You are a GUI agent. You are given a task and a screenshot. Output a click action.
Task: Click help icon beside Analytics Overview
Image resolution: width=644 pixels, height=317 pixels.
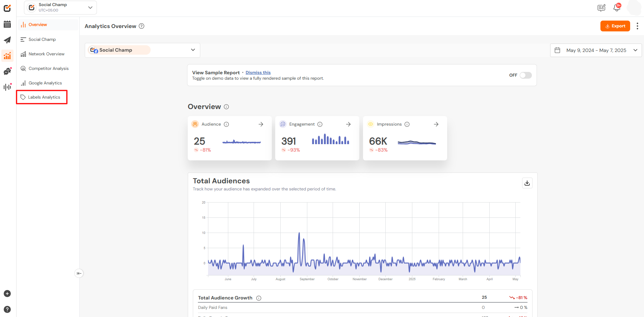(142, 26)
